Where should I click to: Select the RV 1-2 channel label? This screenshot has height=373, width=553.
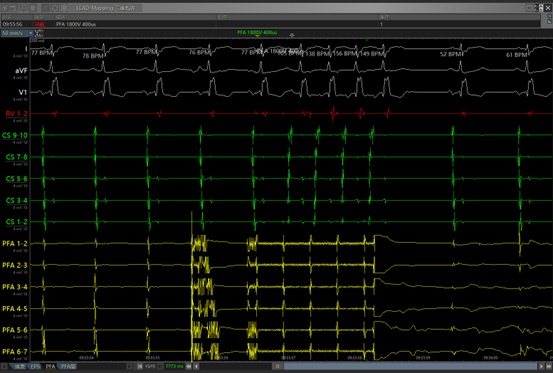tap(16, 114)
